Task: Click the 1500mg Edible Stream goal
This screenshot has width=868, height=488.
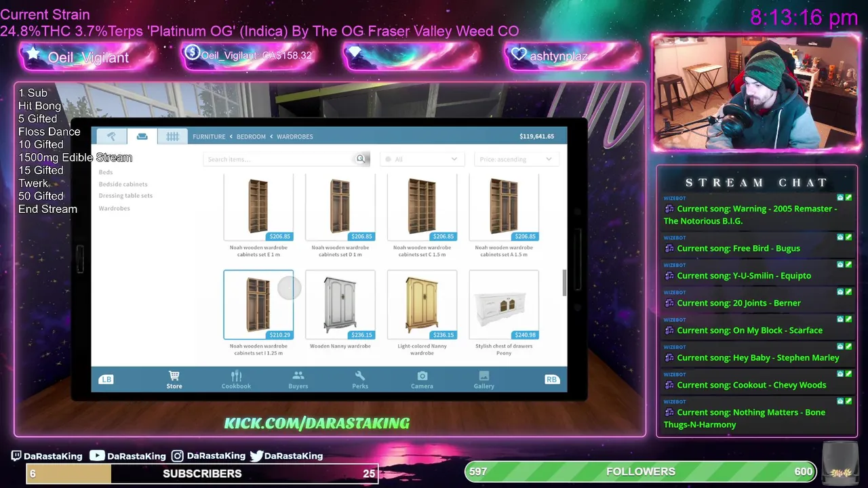Action: [75, 157]
